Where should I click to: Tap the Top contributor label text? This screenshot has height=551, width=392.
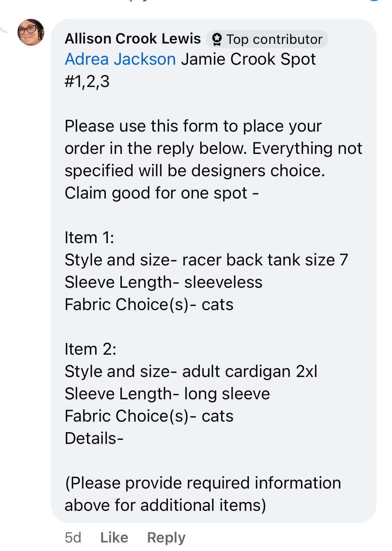tap(274, 39)
